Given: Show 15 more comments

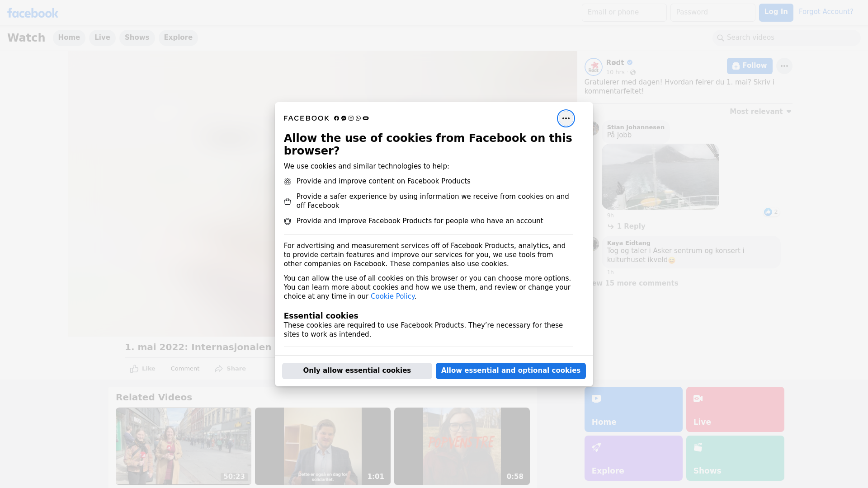Looking at the screenshot, I should click(x=636, y=283).
